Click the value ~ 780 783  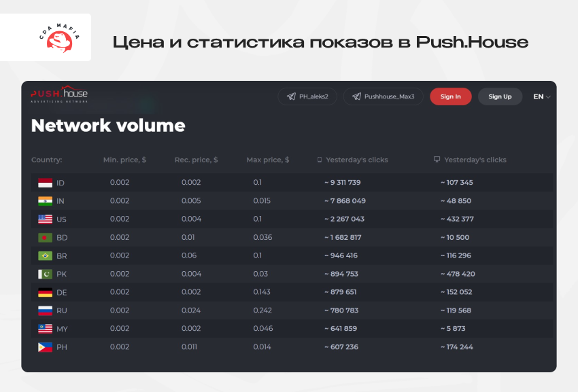(341, 310)
